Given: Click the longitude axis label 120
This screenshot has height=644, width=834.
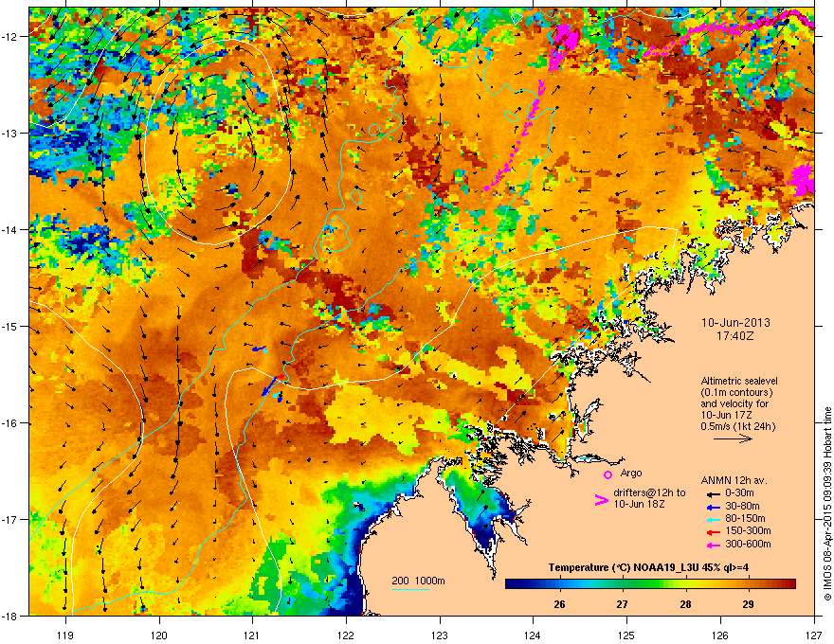Looking at the screenshot, I should [x=158, y=635].
